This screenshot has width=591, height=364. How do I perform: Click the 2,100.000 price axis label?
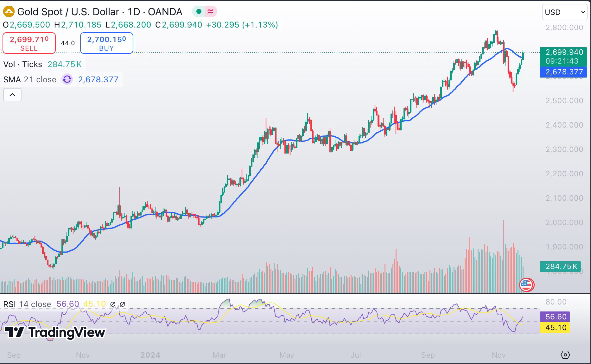click(x=564, y=198)
